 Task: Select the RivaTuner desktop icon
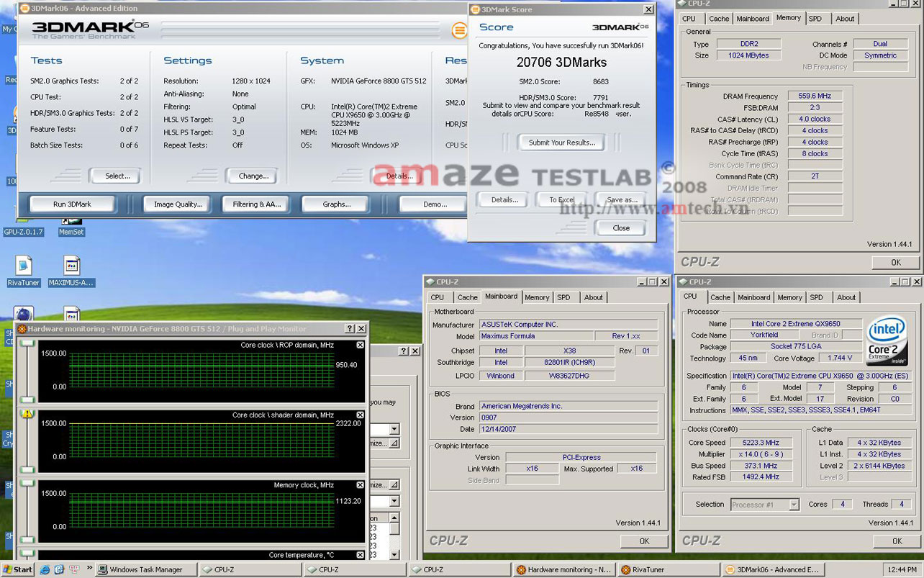point(23,271)
